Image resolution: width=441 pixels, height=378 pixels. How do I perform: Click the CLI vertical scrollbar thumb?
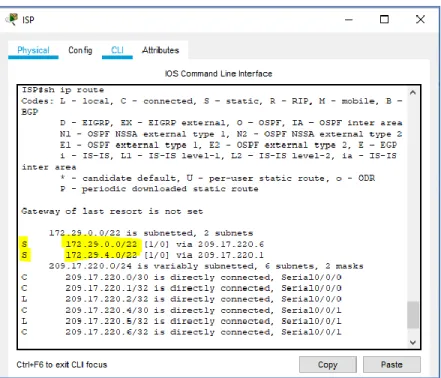point(413,315)
